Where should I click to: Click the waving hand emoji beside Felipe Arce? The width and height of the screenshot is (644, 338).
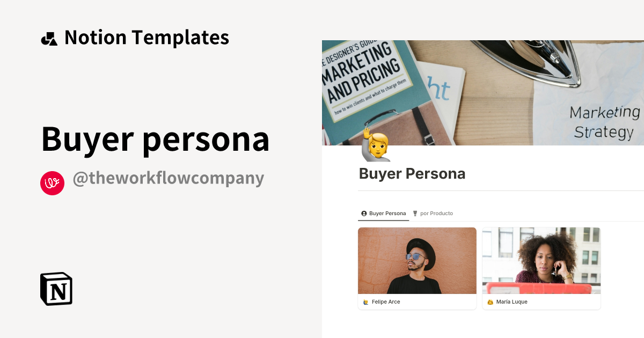364,302
